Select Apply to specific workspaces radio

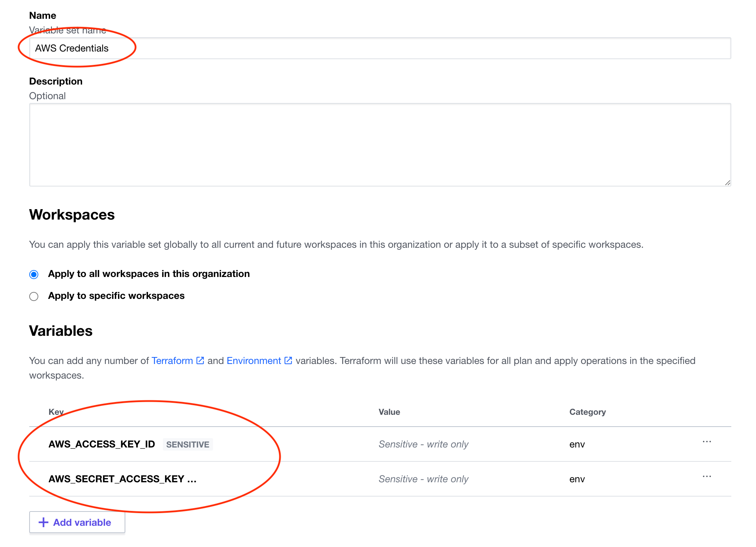[x=34, y=296]
